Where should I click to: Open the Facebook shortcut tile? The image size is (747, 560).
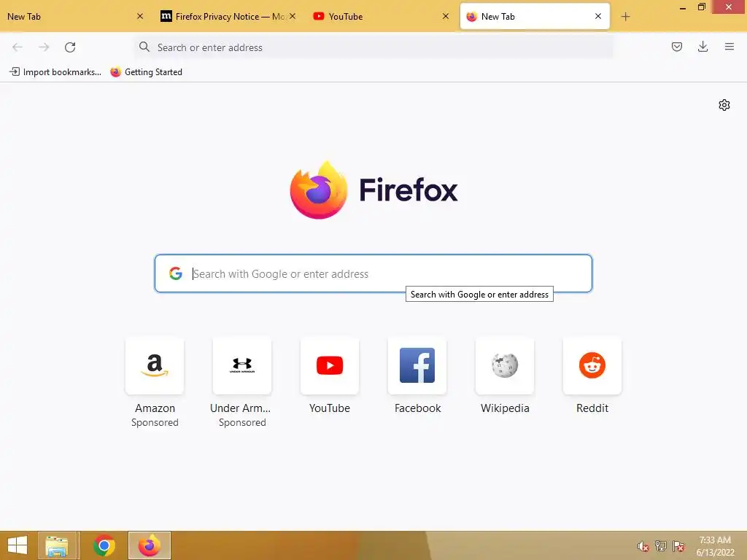[417, 366]
